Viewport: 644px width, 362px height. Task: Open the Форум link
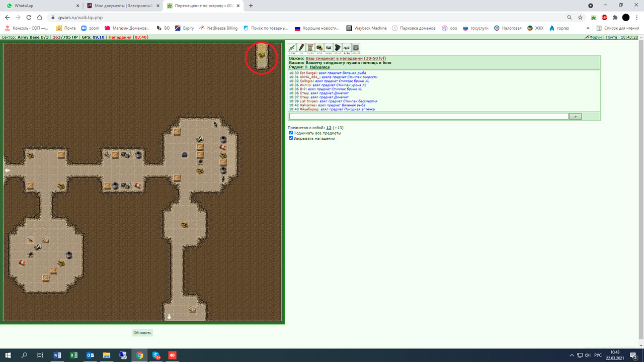596,37
